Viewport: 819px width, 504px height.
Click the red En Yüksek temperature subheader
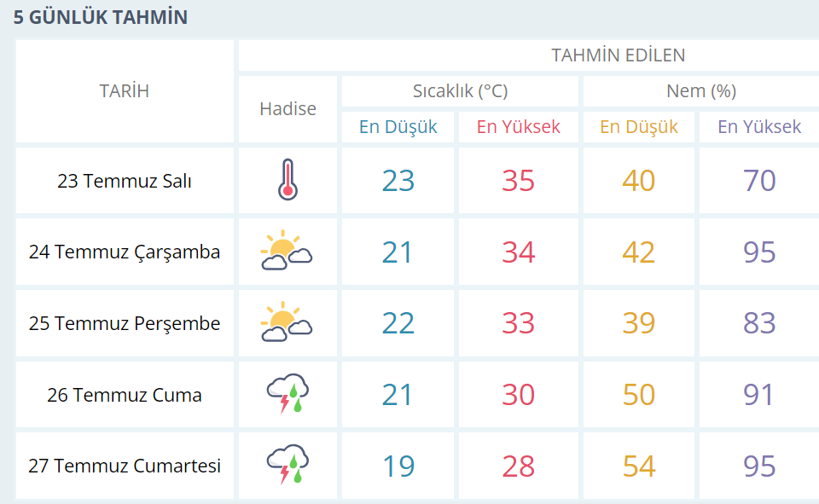tap(518, 126)
